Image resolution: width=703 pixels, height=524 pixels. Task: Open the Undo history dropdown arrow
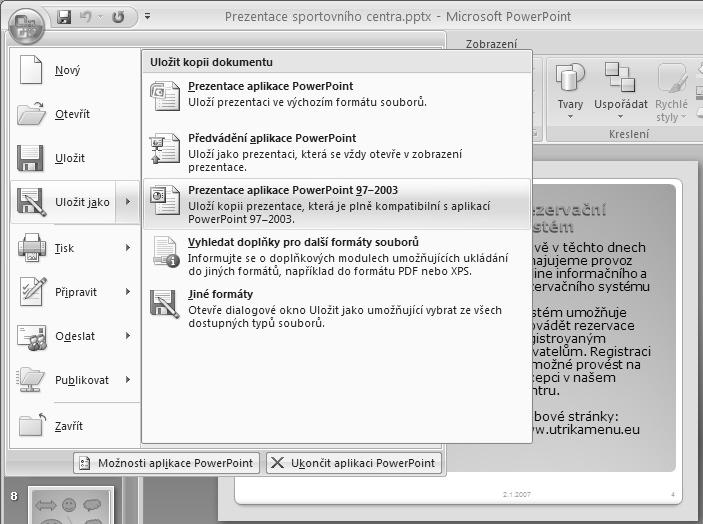pyautogui.click(x=100, y=17)
